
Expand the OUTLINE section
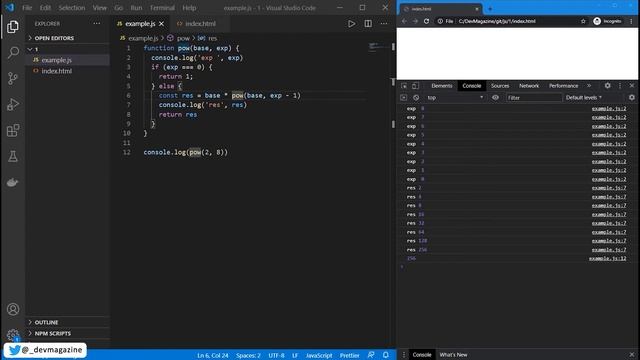point(46,322)
